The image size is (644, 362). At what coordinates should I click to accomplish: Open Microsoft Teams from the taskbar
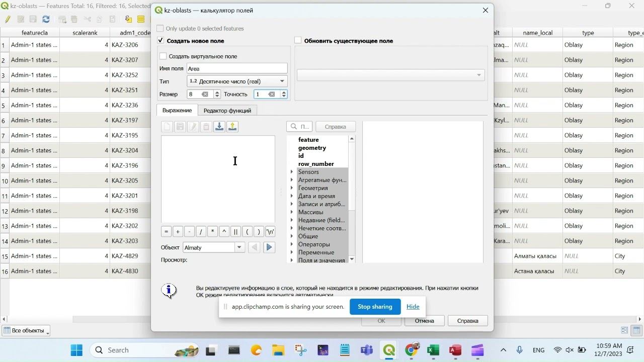(367, 350)
